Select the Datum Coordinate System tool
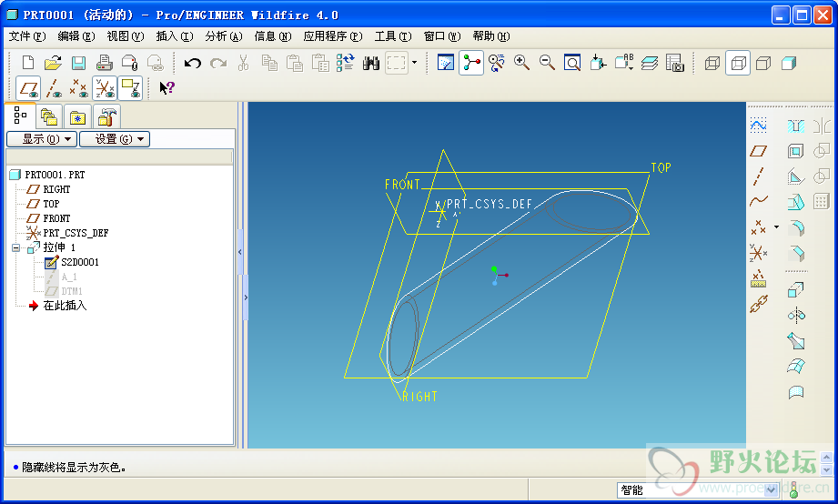 [x=758, y=252]
